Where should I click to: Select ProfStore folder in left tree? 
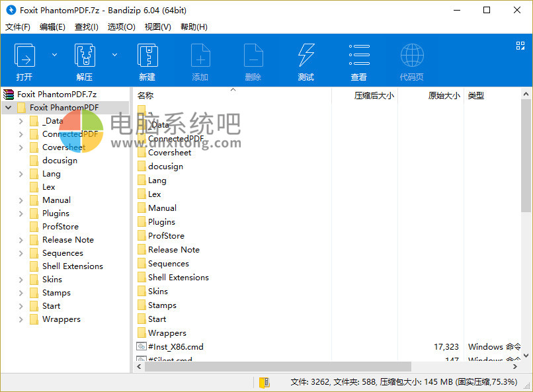[60, 227]
